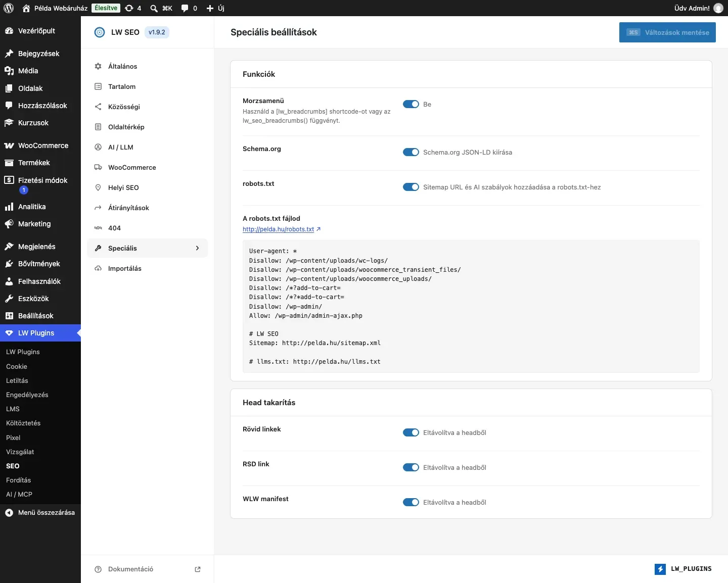Toggle the RSD link removal switch
Viewport: 728px width, 583px height.
[x=411, y=467]
